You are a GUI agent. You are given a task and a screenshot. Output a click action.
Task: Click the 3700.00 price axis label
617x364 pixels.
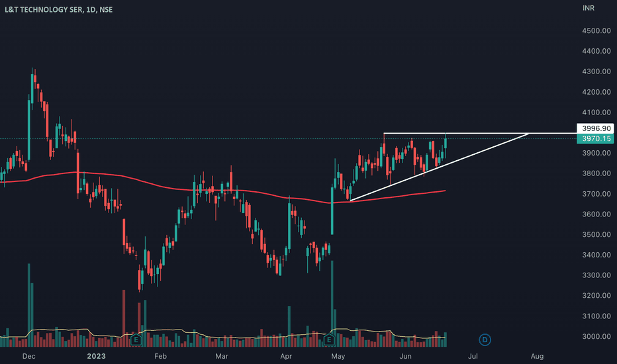pos(596,194)
